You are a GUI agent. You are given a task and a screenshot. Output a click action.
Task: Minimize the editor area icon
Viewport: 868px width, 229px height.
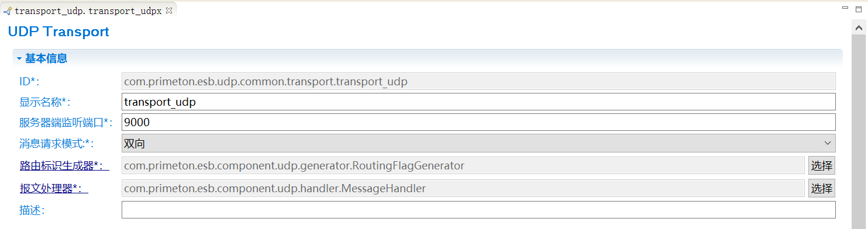pyautogui.click(x=844, y=8)
